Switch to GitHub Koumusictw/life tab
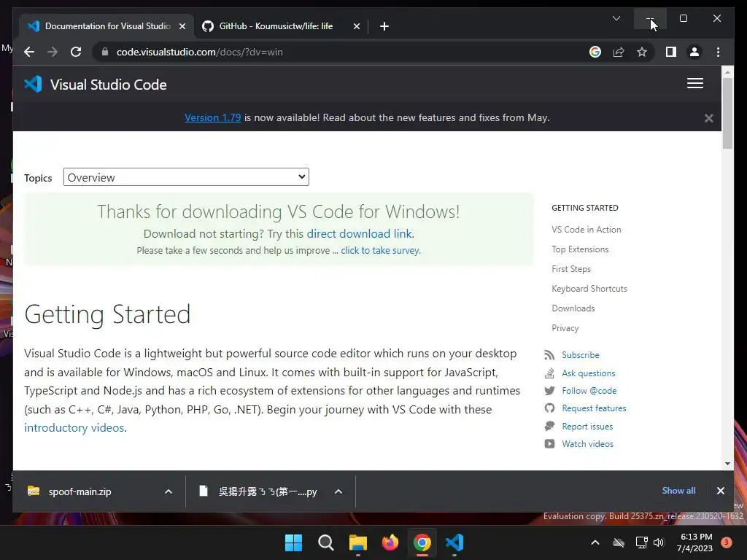 (x=281, y=26)
